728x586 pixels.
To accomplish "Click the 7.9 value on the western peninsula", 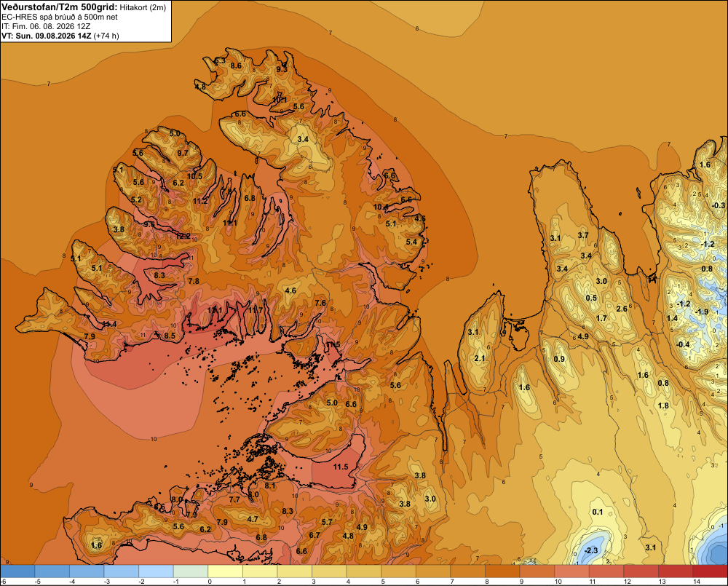I will pos(90,336).
